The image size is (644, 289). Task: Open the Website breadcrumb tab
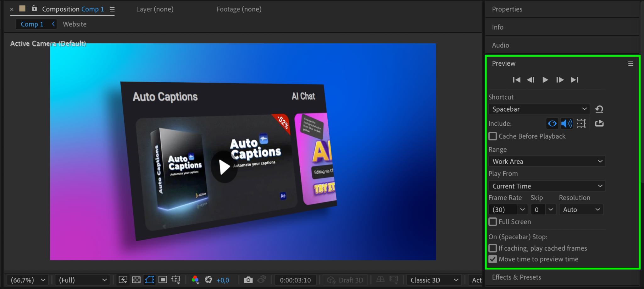pos(75,24)
